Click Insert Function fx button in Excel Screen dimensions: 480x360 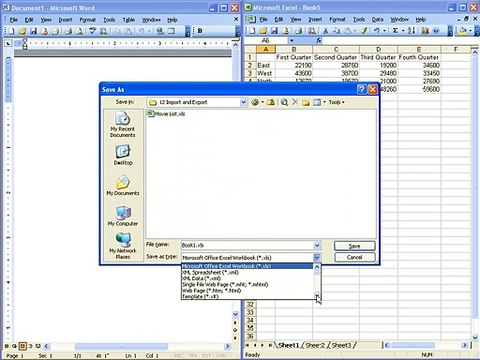click(319, 40)
